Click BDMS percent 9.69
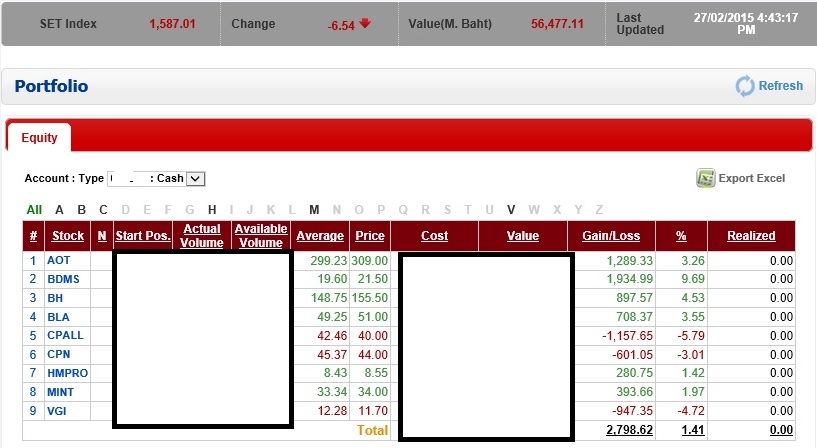817x448 pixels. click(693, 279)
